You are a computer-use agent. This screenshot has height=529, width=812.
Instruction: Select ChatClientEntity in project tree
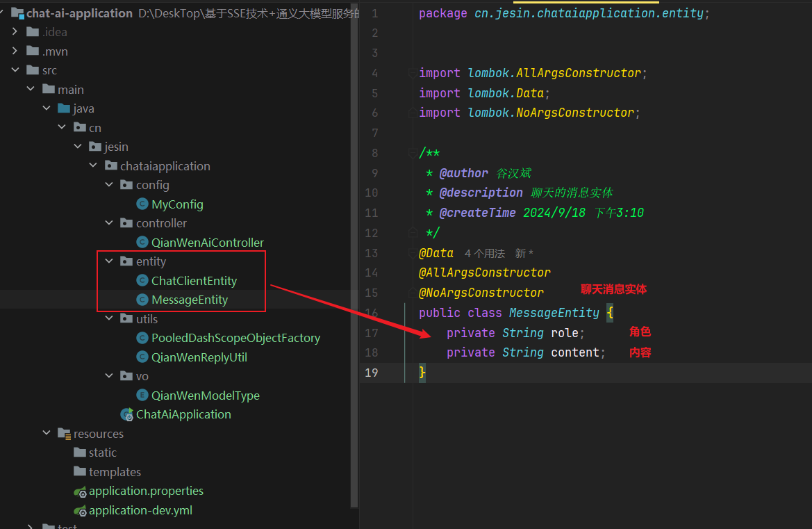194,280
